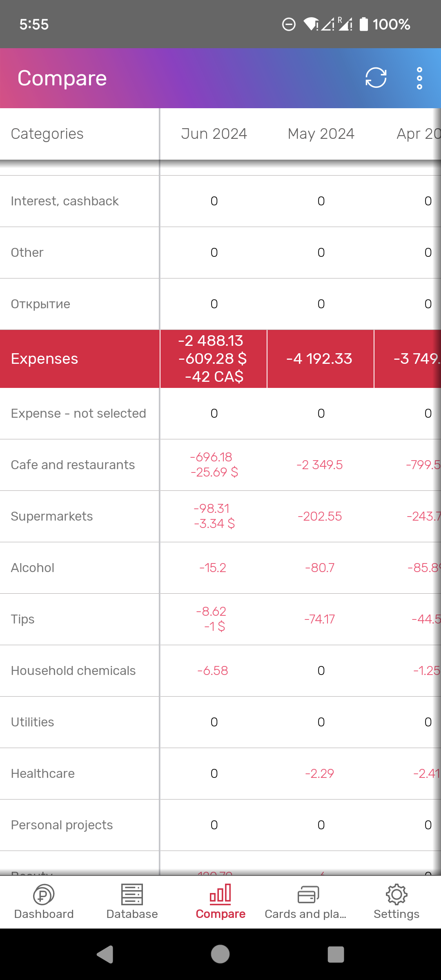441x980 pixels.
Task: Tap the Android home button
Action: pos(220,954)
